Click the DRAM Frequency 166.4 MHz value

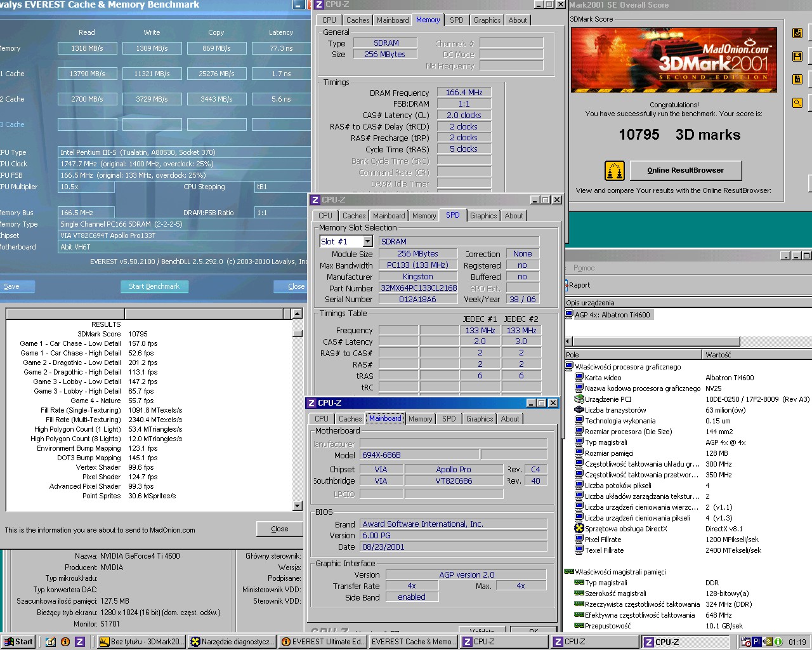464,92
